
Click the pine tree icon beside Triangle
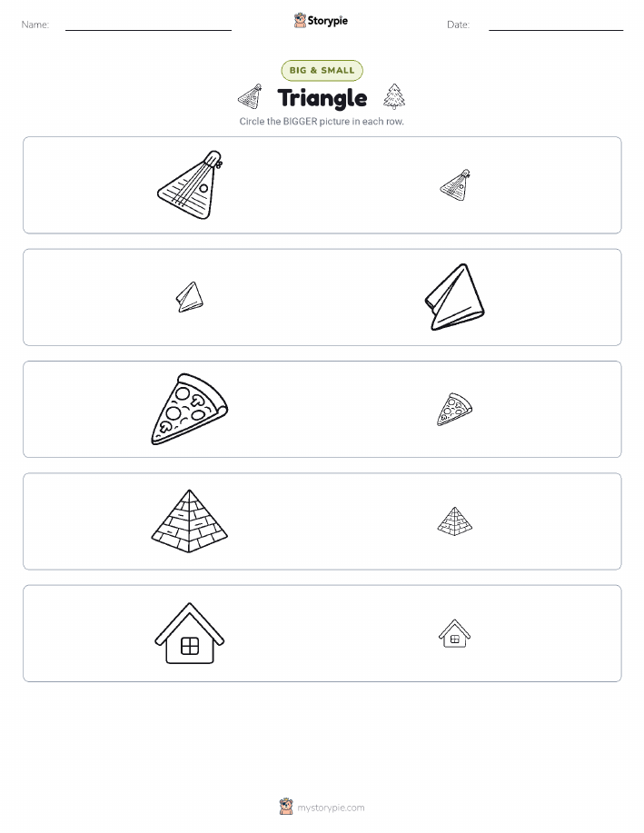tap(394, 96)
